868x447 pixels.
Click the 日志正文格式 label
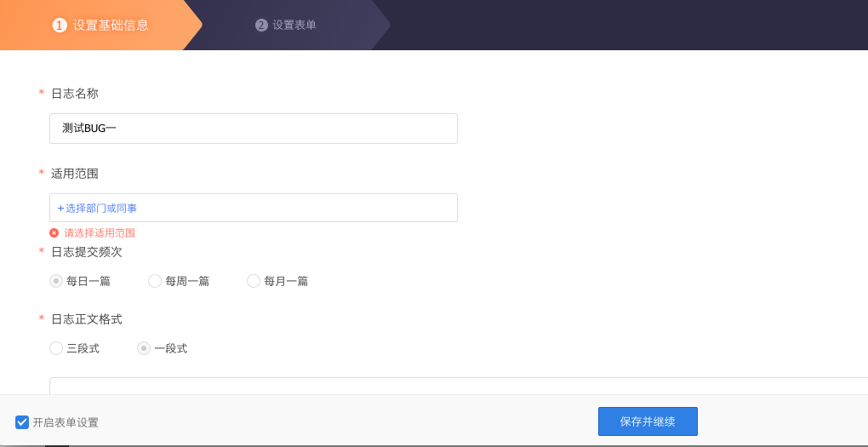click(86, 319)
